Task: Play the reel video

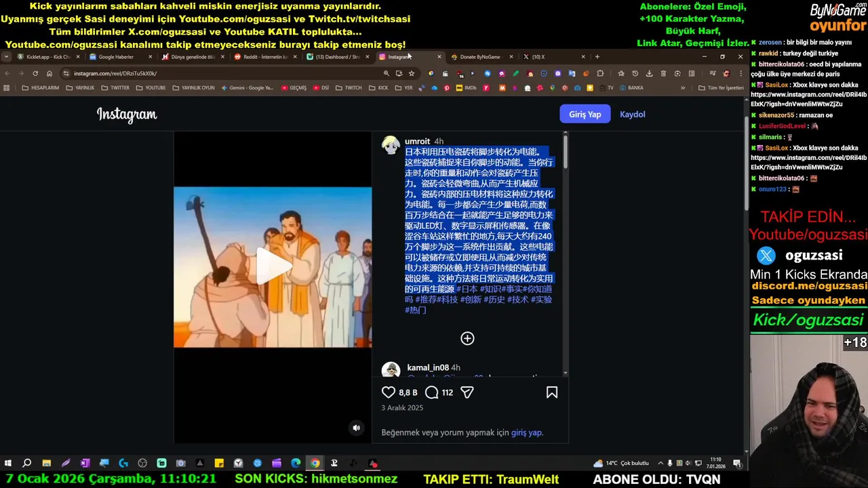Action: point(273,267)
